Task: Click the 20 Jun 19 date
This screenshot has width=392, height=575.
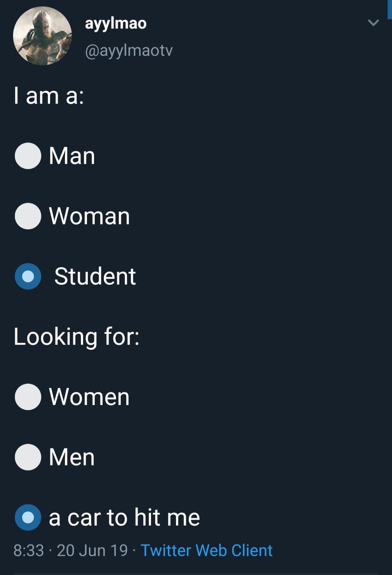Action: (x=92, y=550)
